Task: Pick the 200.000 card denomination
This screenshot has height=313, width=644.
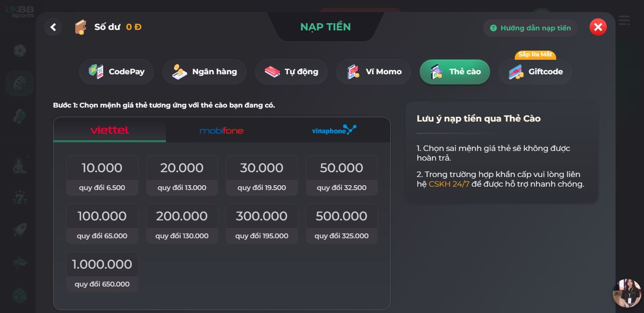Action: 182,224
